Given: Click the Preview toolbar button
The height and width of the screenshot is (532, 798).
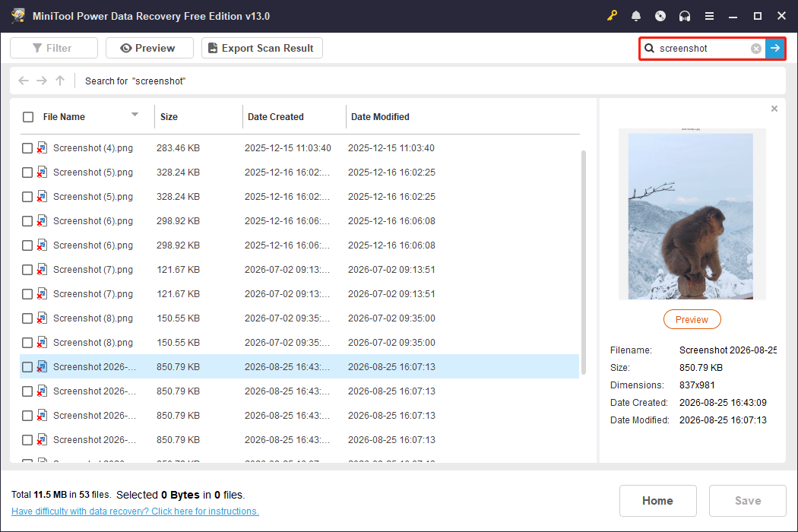Looking at the screenshot, I should 150,48.
